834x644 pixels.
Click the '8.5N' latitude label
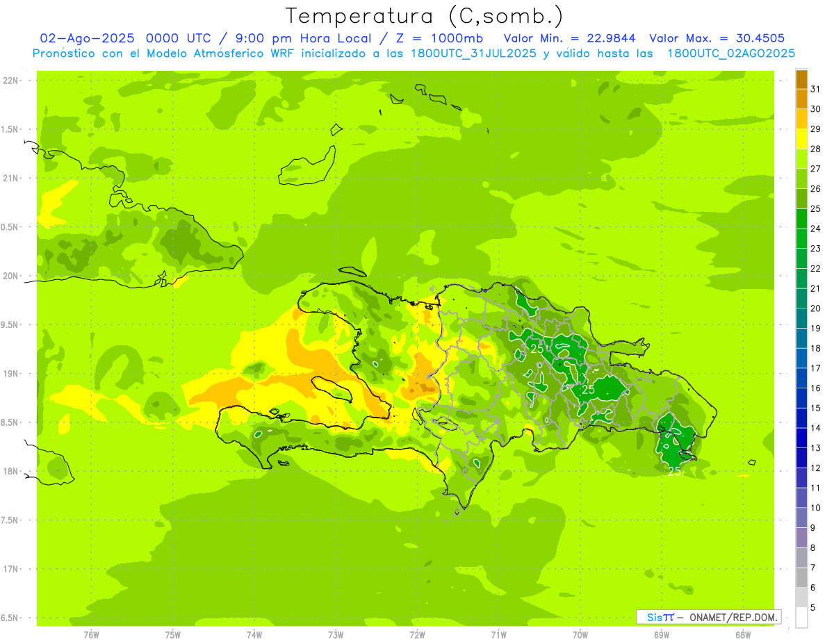pos(10,422)
